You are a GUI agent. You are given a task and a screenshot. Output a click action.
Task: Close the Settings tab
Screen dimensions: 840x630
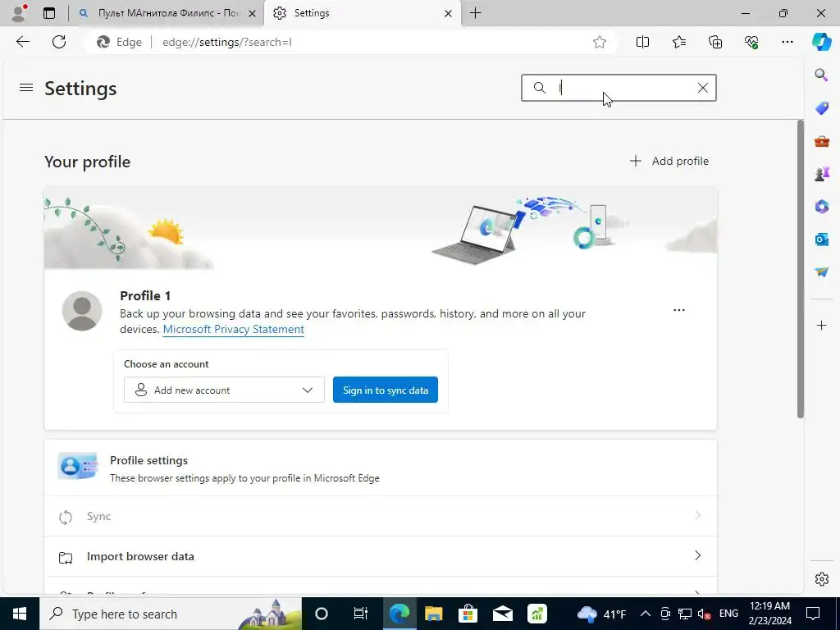click(449, 13)
